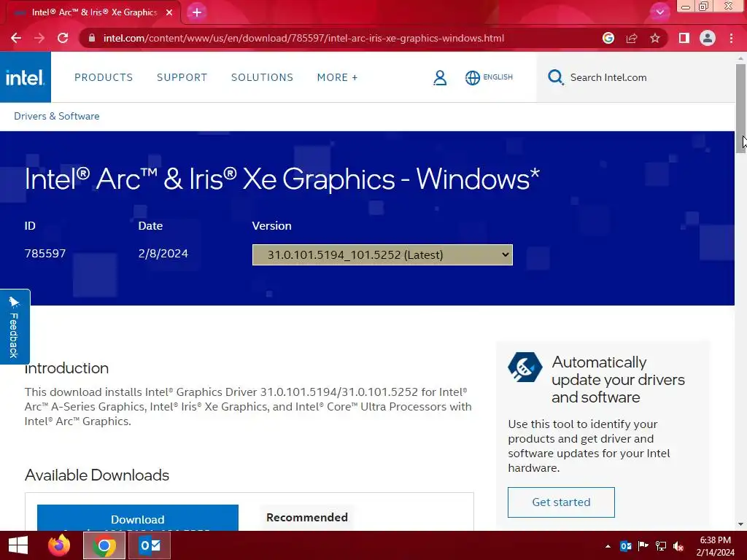Click the scrollbar down arrow
The image size is (747, 560).
coord(740,524)
